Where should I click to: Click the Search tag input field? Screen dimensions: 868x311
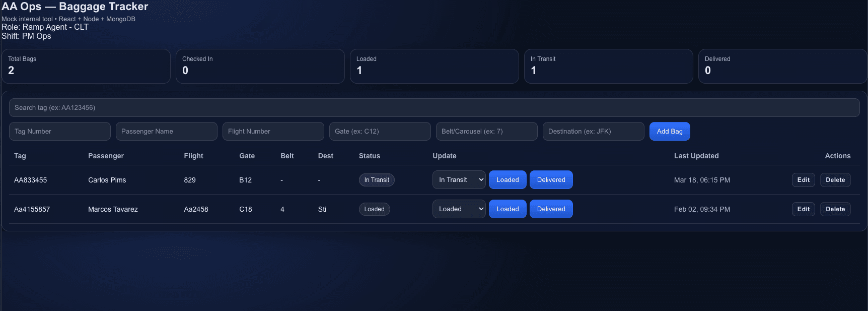(x=434, y=107)
